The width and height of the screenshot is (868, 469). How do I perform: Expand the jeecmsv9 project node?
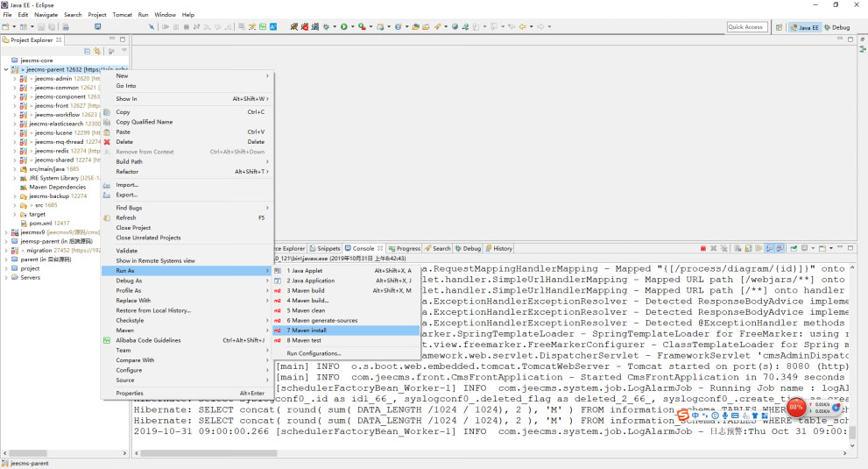click(x=6, y=232)
